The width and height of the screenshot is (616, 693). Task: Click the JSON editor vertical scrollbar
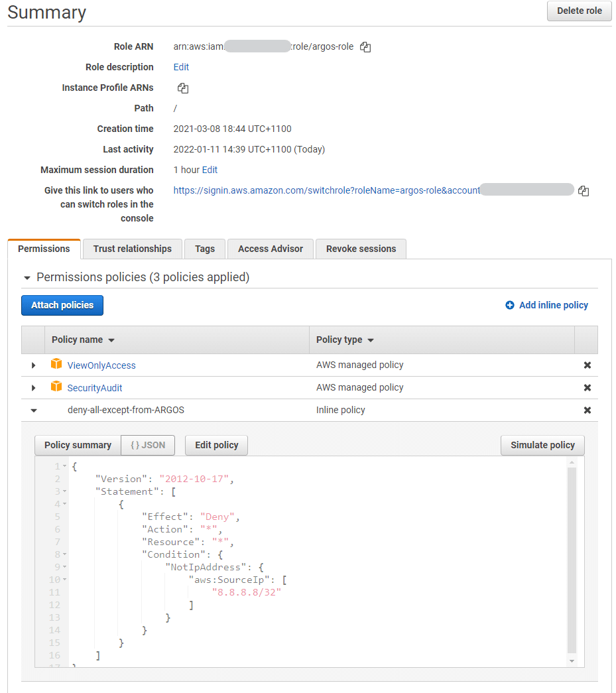[571, 564]
